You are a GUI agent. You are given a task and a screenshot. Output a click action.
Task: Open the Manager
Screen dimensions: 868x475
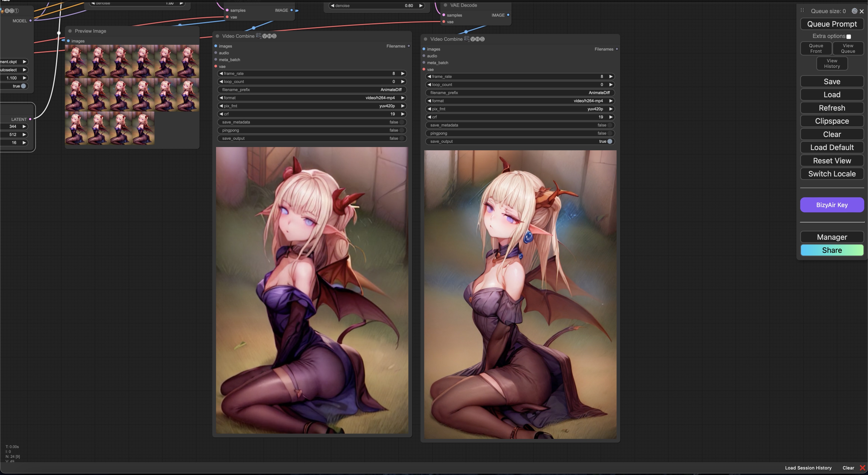[x=832, y=237]
